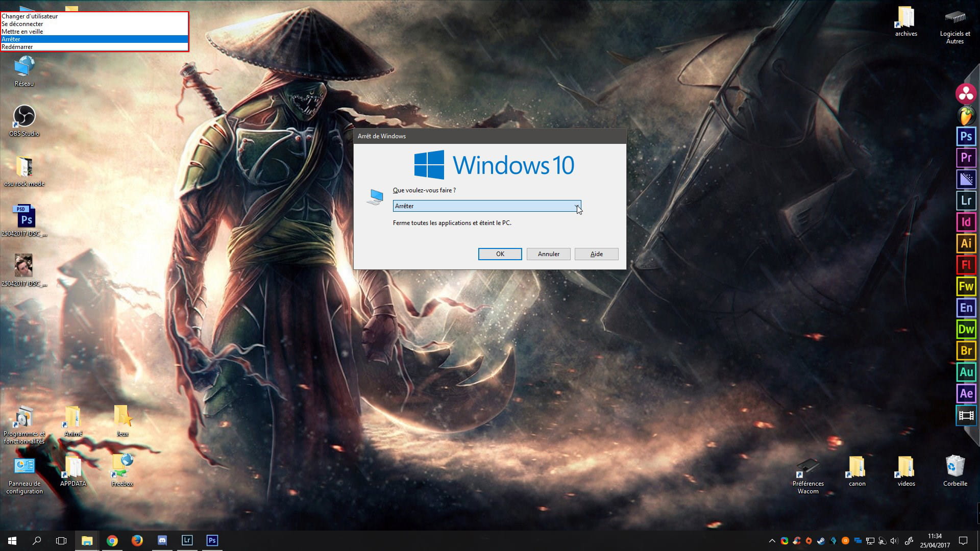Open Dreamweaver (Dw) dock icon
The width and height of the screenshot is (980, 551).
click(x=966, y=329)
